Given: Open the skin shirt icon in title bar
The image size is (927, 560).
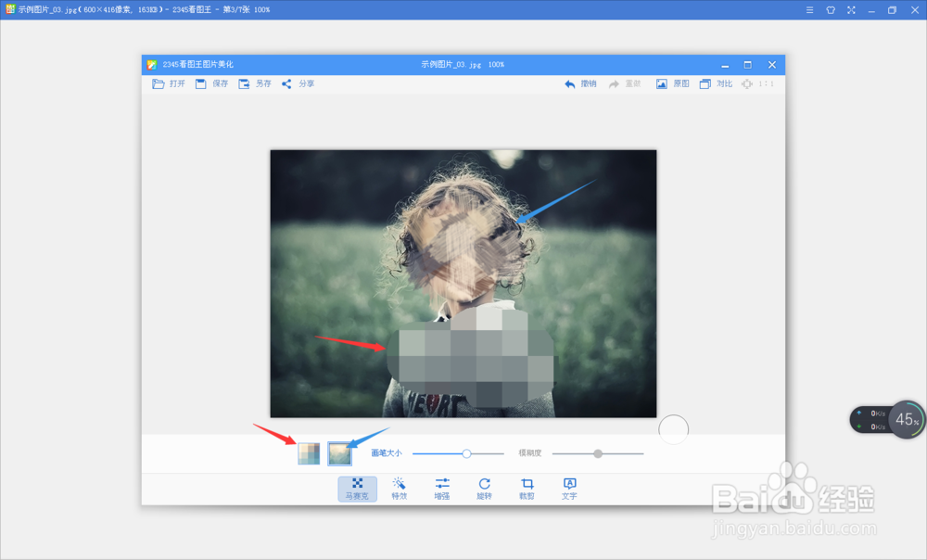Looking at the screenshot, I should (831, 10).
